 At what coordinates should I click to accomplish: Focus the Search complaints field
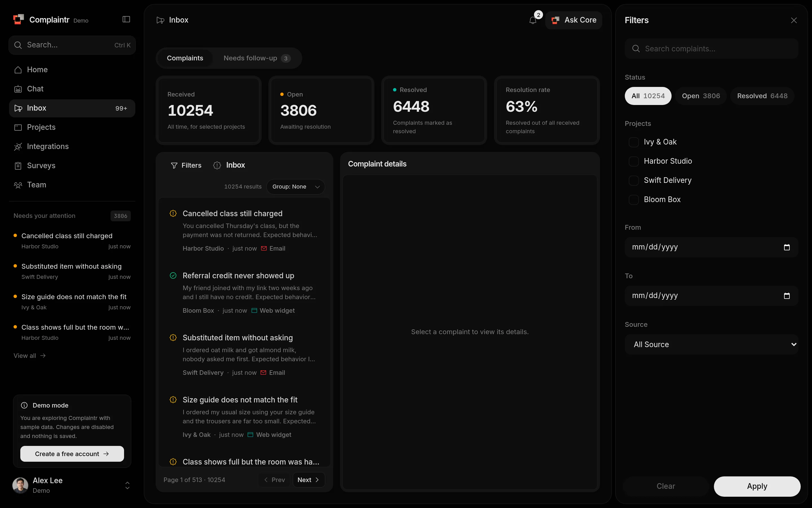(711, 49)
